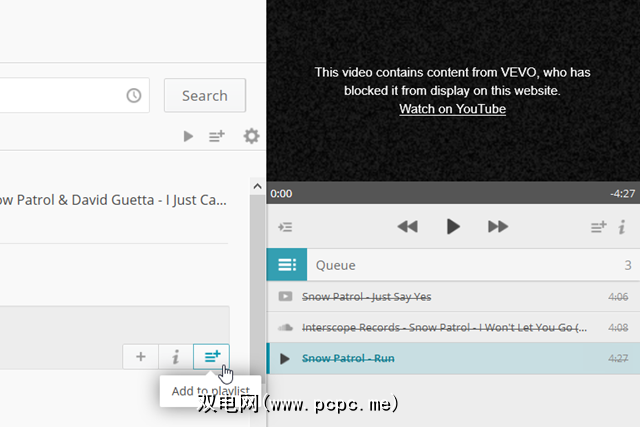Follow the Watch on YouTube link
This screenshot has width=640, height=427.
(x=452, y=109)
